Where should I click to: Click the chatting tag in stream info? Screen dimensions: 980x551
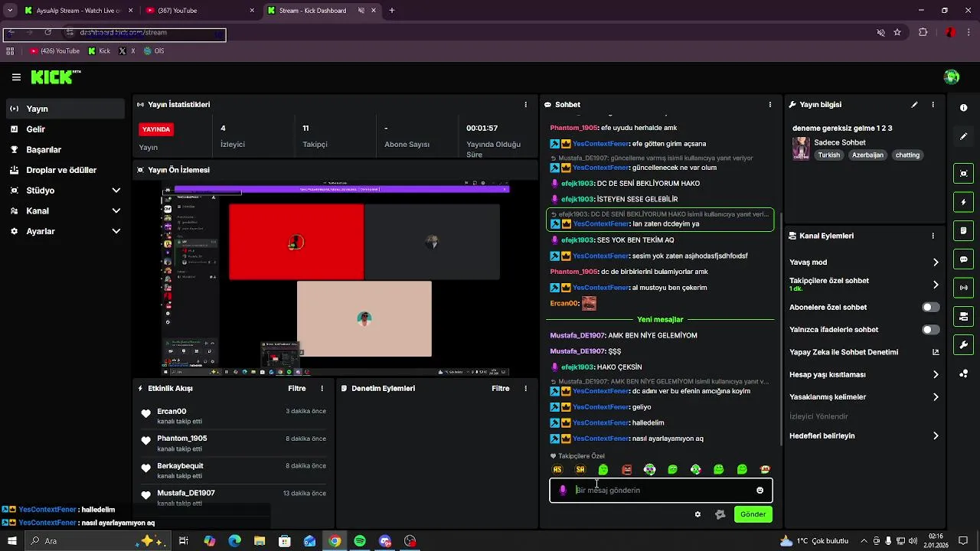pyautogui.click(x=907, y=155)
